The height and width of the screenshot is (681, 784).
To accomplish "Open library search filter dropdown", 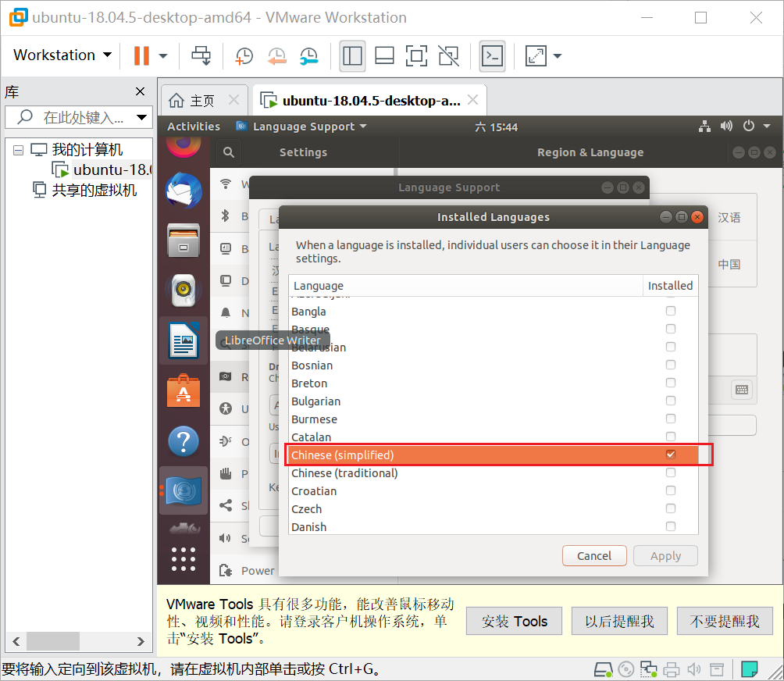I will click(142, 117).
